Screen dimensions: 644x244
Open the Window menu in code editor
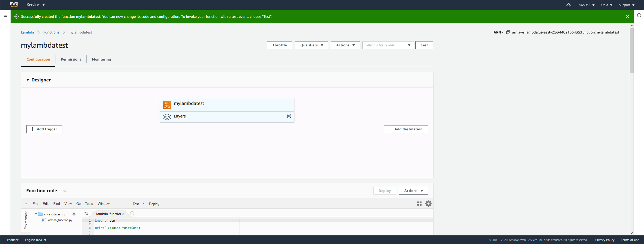pyautogui.click(x=104, y=204)
